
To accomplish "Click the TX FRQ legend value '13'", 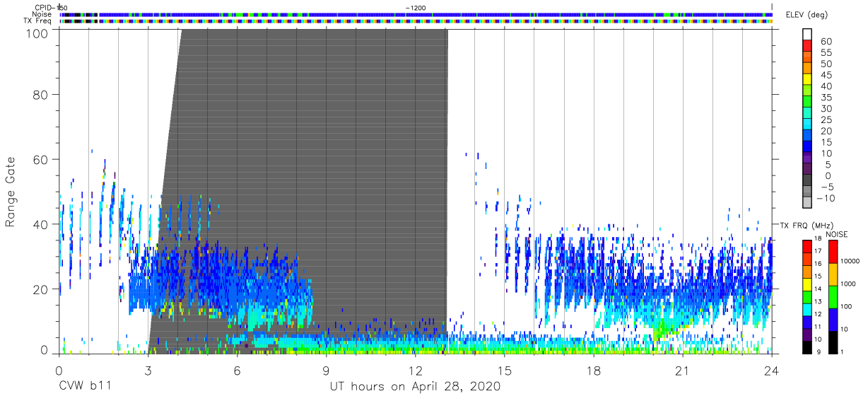I will click(818, 302).
